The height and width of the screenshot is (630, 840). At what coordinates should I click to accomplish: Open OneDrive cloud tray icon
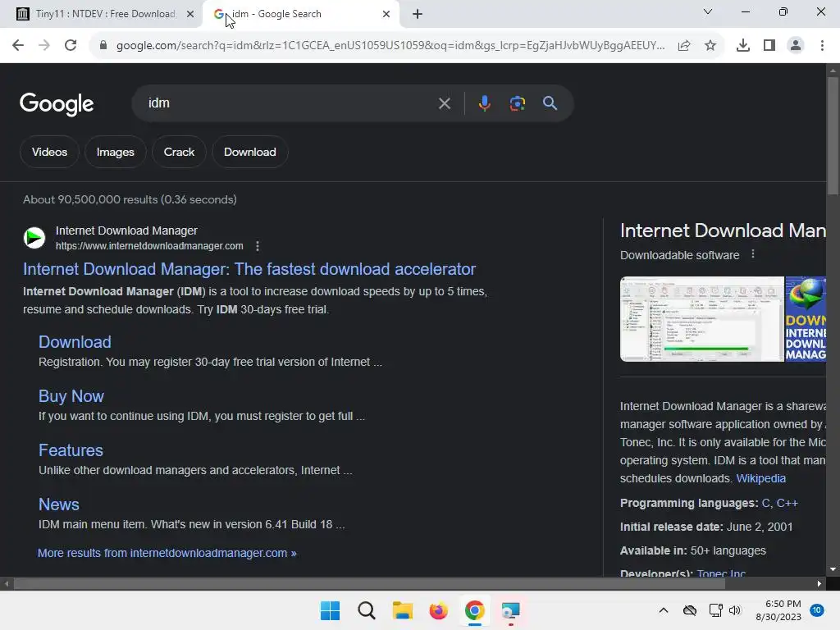[x=690, y=610]
